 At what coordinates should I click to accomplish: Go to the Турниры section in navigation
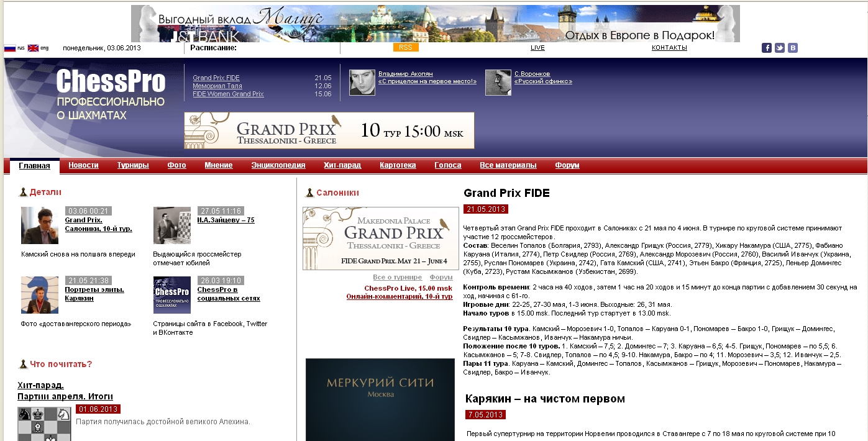click(x=133, y=165)
